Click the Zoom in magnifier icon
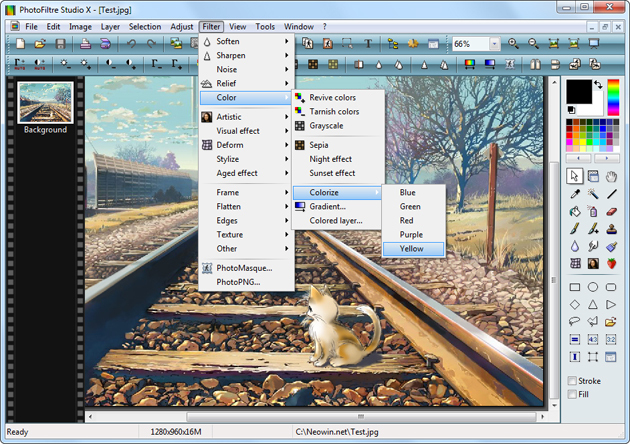Image resolution: width=630 pixels, height=444 pixels. (x=513, y=43)
